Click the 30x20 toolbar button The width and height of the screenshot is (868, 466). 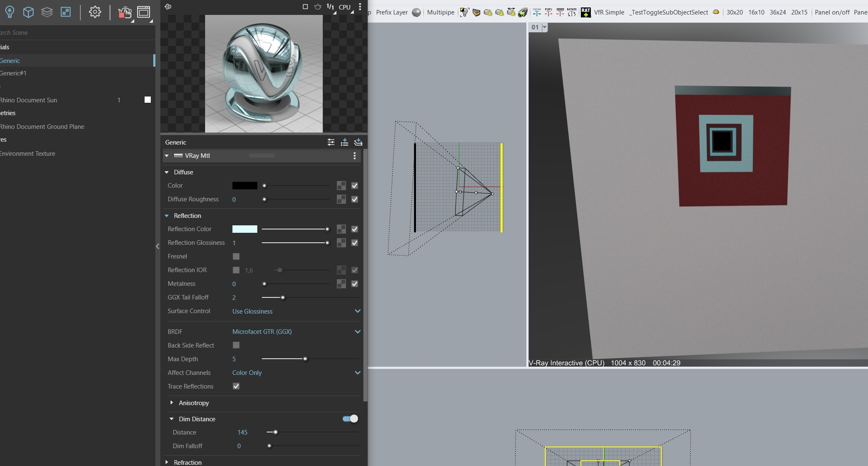(x=735, y=12)
